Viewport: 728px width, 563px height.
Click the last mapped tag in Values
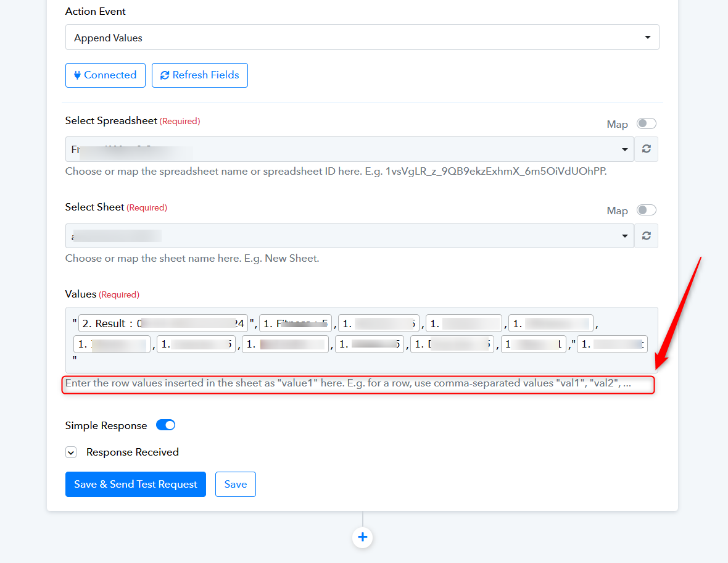coord(612,344)
